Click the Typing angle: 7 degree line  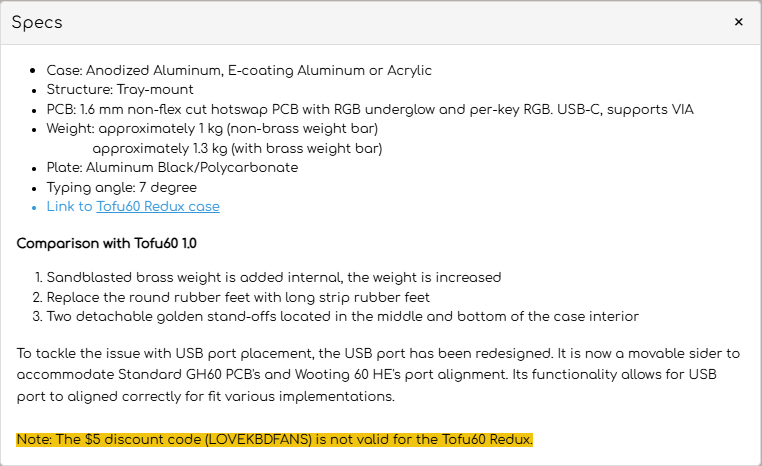[x=121, y=187]
